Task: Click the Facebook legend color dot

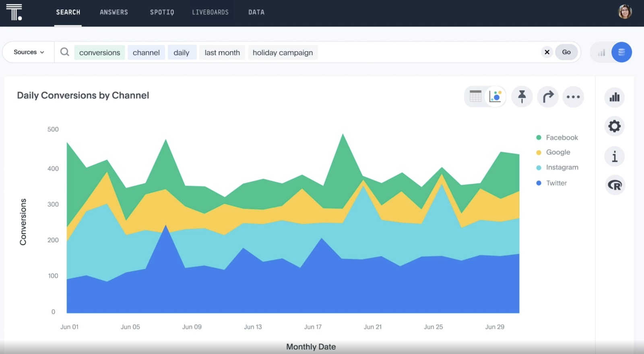Action: click(539, 138)
